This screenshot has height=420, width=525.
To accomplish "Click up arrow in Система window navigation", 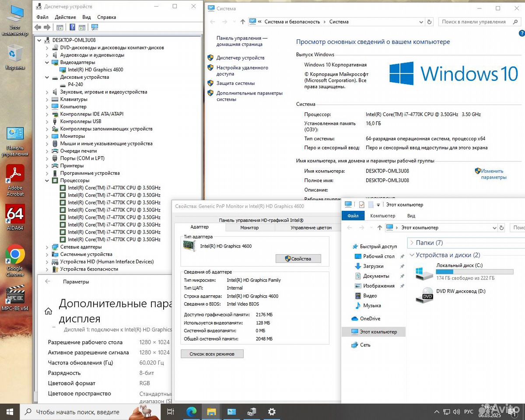I will (x=243, y=21).
